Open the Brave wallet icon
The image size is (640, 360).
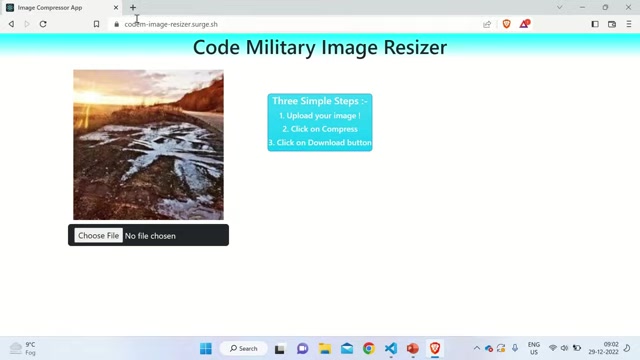coord(612,24)
